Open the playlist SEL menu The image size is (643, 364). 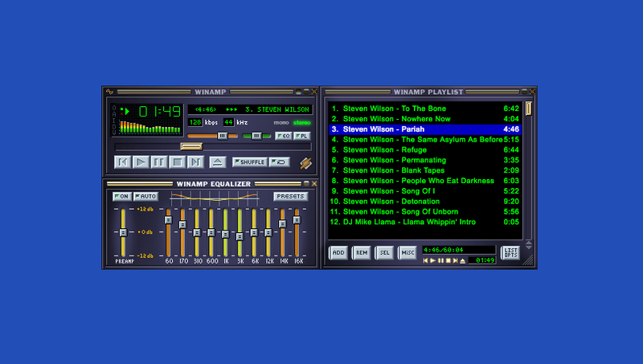point(385,253)
